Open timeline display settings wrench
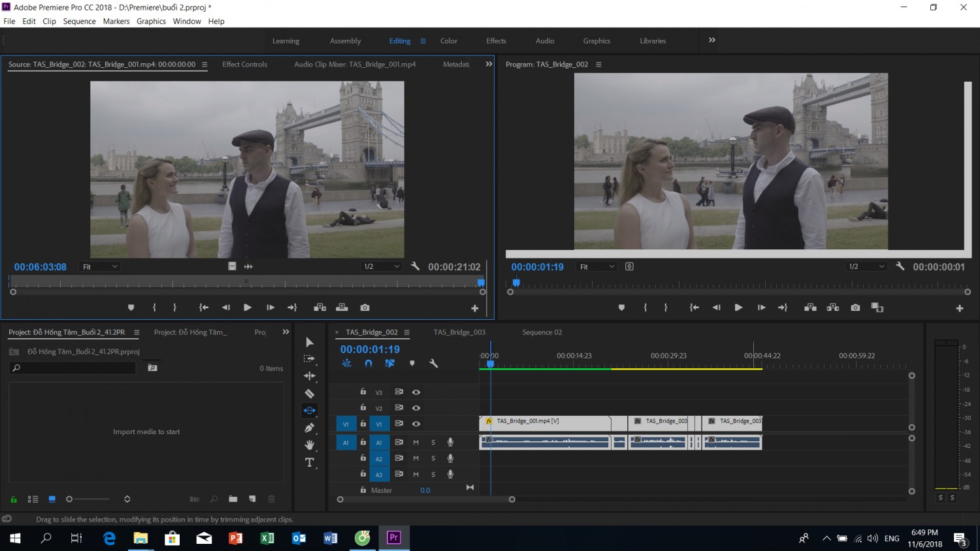Screen dimensions: 980x551 click(x=433, y=364)
